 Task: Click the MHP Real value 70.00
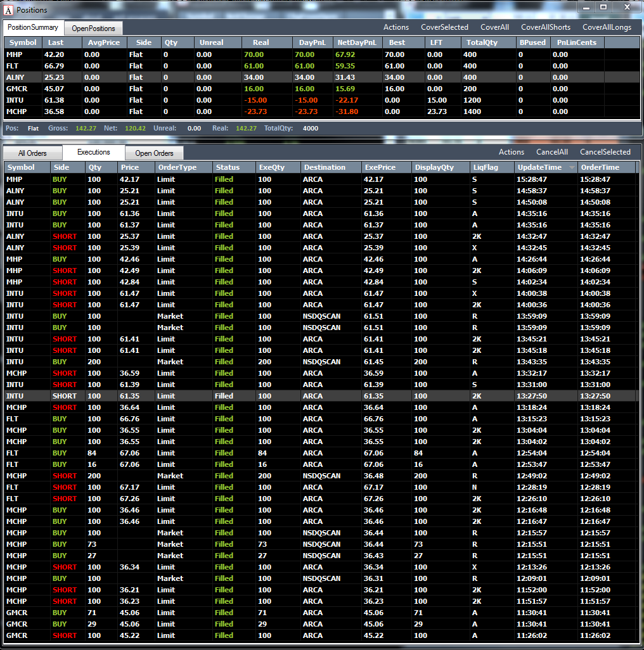[x=254, y=54]
